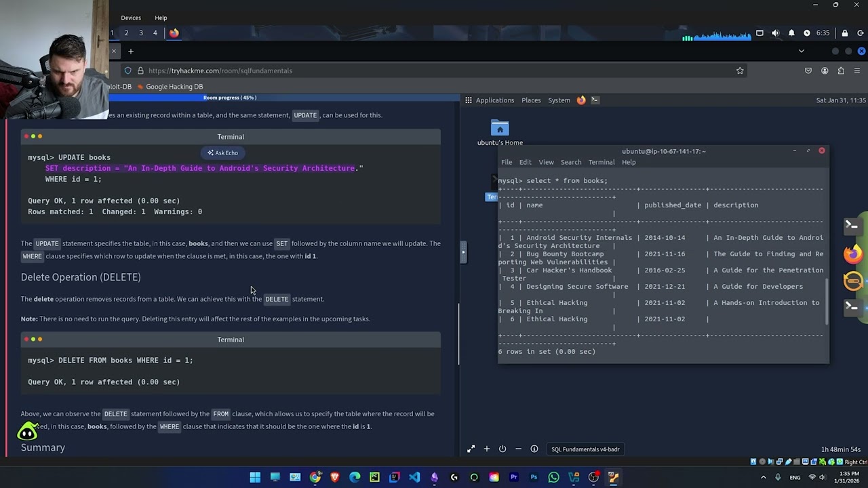
Task: Click the Firefox side icon on right edge
Action: tap(852, 253)
